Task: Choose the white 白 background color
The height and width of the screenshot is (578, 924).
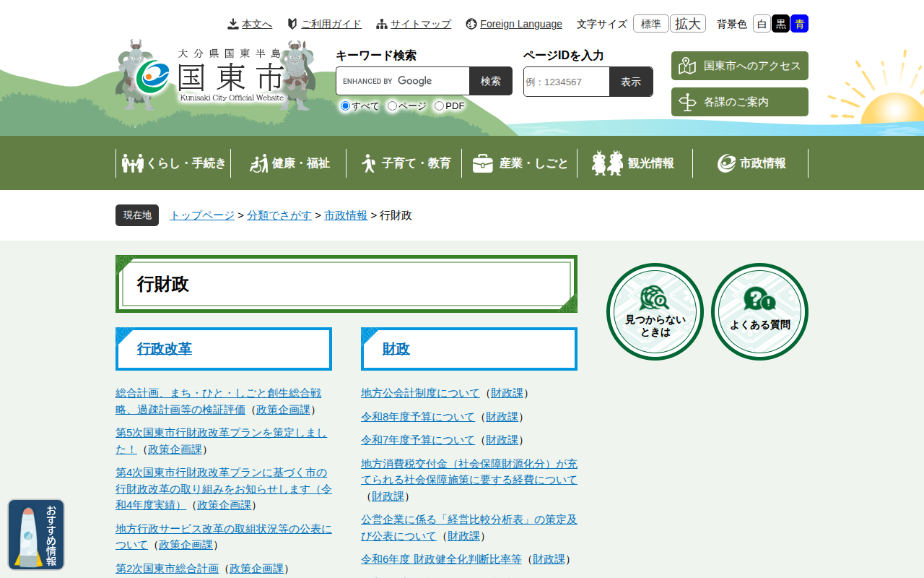Action: pyautogui.click(x=762, y=24)
